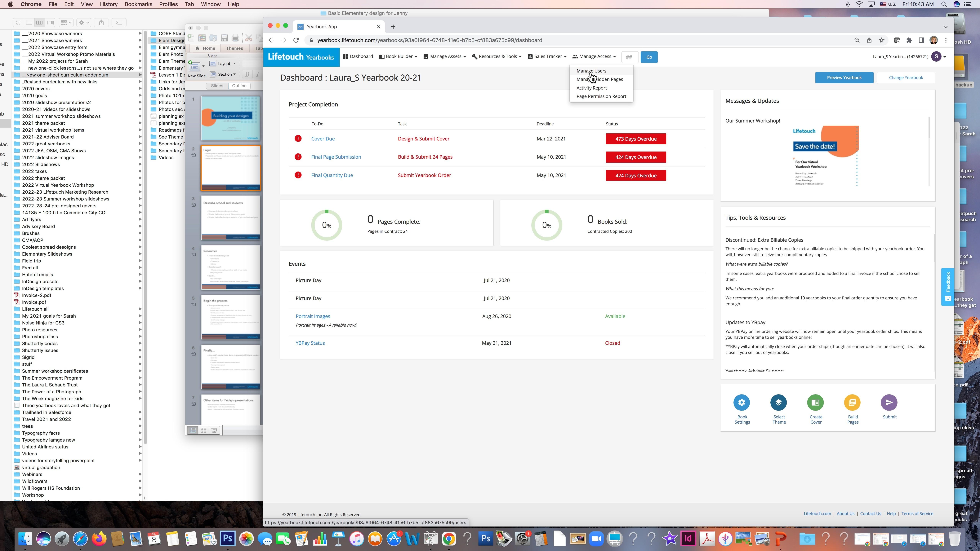980x551 pixels.
Task: Click the Finder share icon
Action: [101, 22]
